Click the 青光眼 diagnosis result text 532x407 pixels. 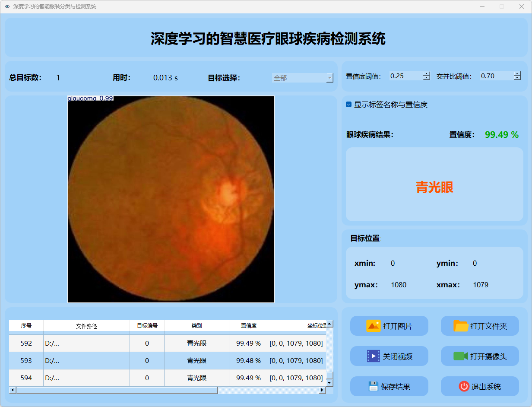click(x=434, y=187)
